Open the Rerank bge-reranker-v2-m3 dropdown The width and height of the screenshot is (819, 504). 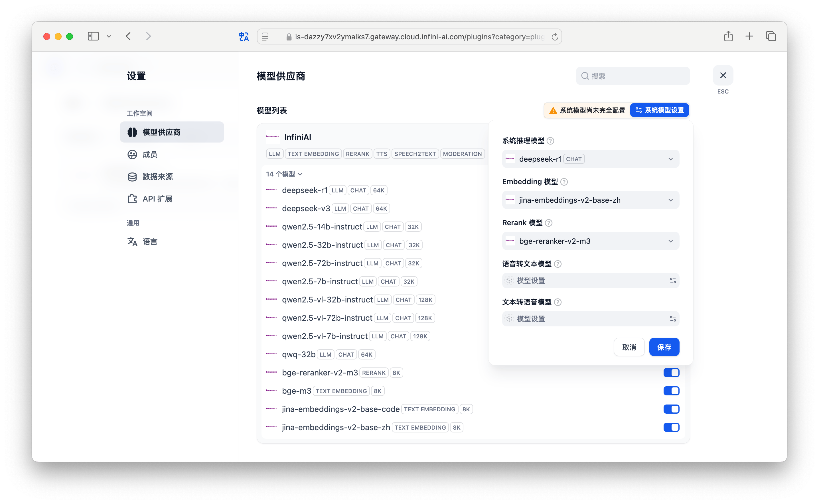coord(590,241)
